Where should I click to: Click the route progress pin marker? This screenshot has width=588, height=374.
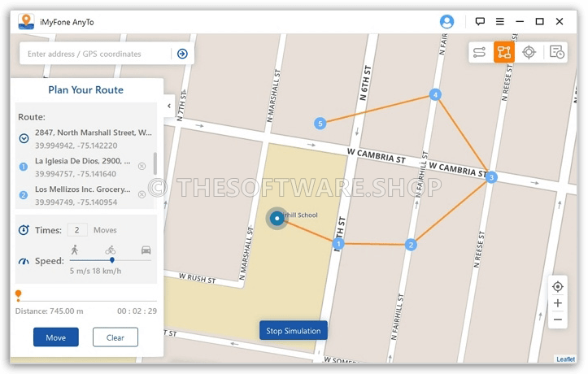18,294
